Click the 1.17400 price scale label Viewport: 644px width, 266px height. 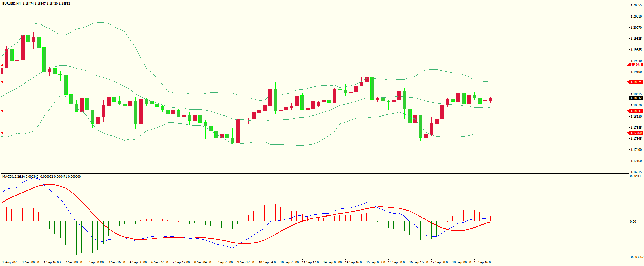[x=636, y=150]
